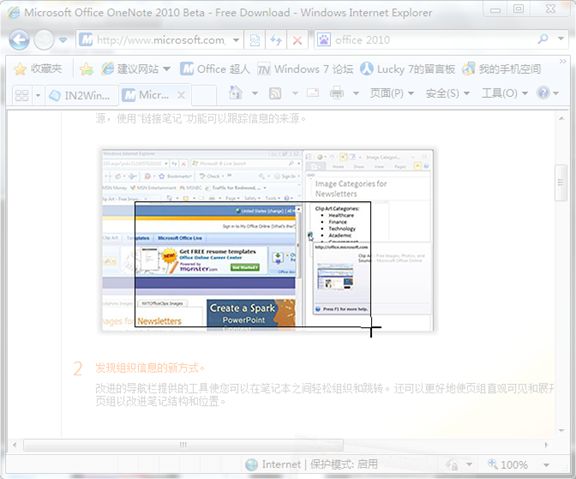
Task: Open the 收藏夹 favorites button
Action: [x=38, y=69]
